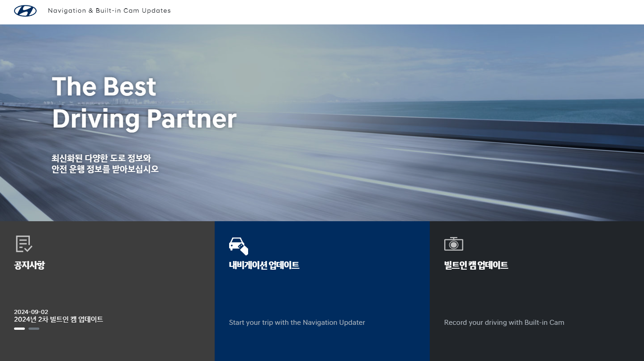Select the second notice slide indicator
The height and width of the screenshot is (361, 644).
[34, 329]
